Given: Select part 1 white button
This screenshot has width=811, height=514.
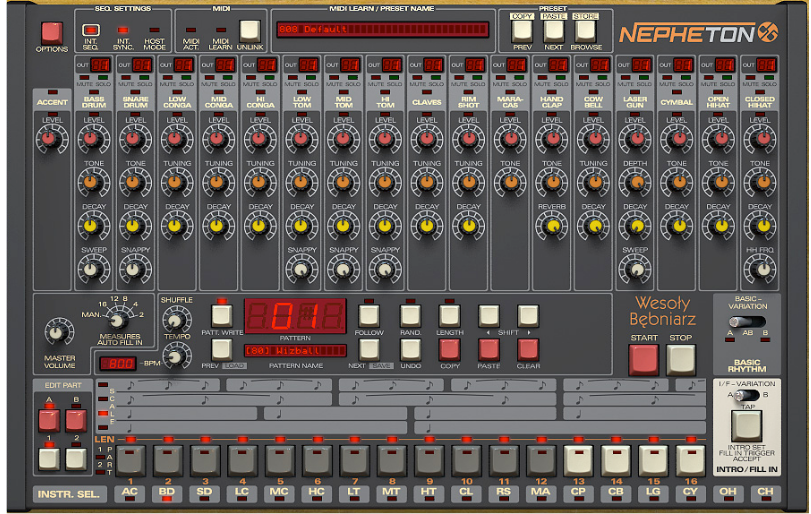Looking at the screenshot, I should pos(49,459).
